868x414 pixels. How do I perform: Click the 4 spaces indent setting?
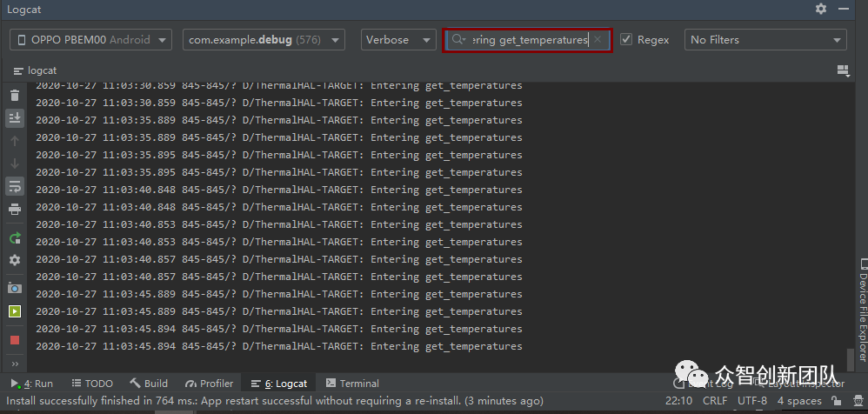(798, 401)
